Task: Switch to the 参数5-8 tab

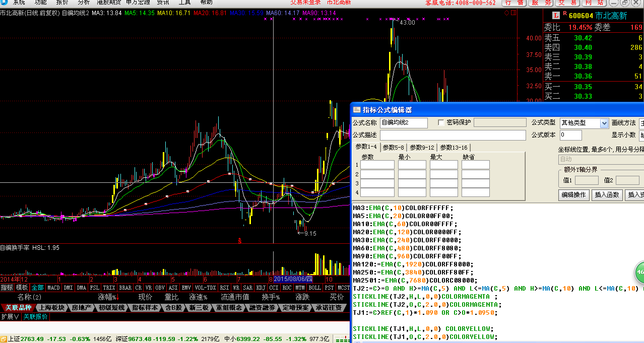Action: 393,147
